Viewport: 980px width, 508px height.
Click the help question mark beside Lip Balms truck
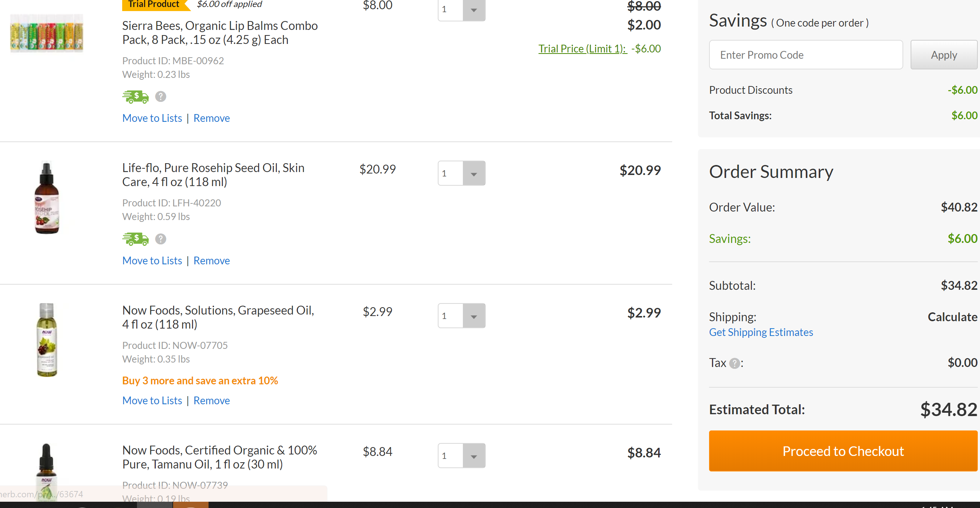161,97
